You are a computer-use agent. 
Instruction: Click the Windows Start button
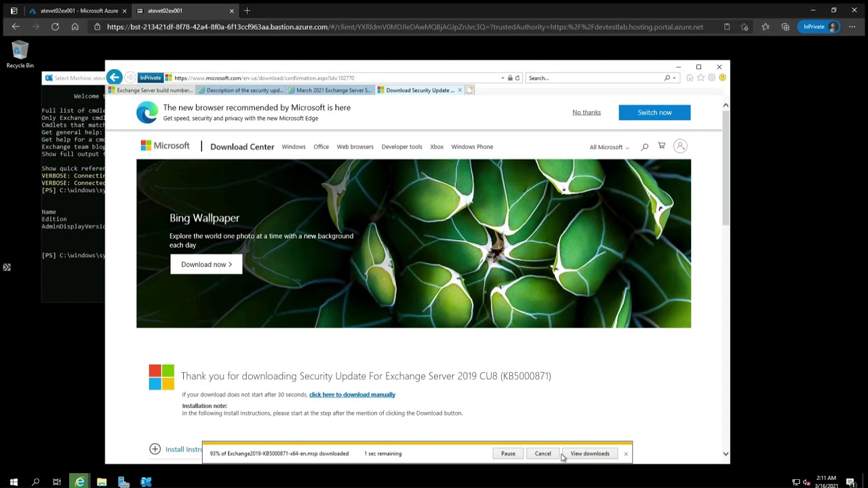tap(14, 482)
